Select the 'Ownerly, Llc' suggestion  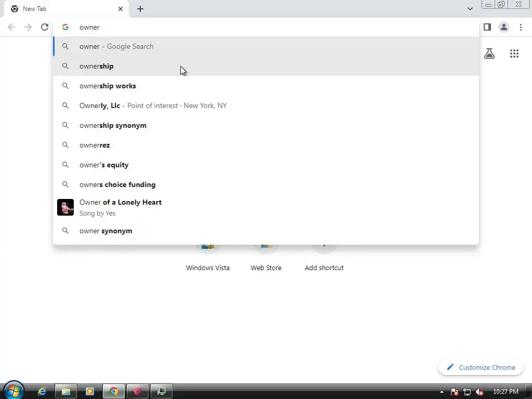[266, 105]
